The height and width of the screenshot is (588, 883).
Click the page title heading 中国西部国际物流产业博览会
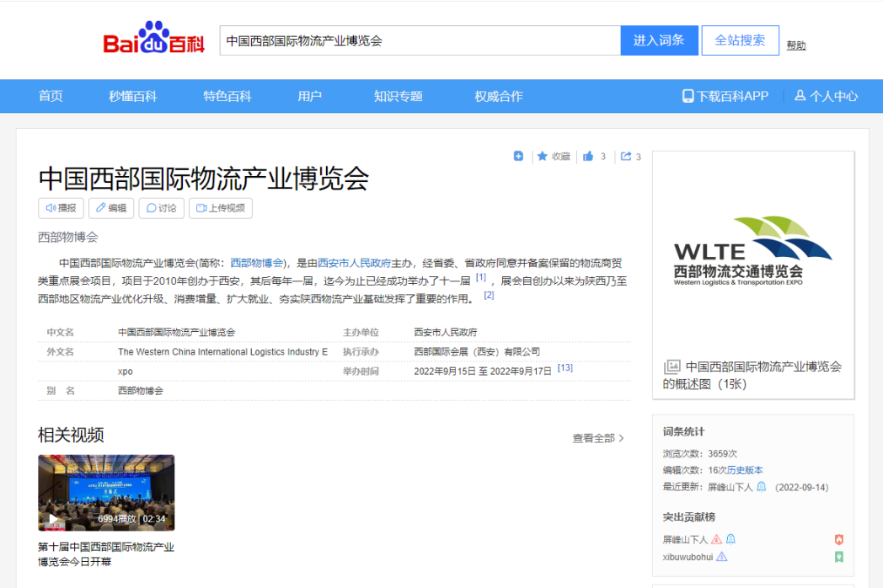204,178
